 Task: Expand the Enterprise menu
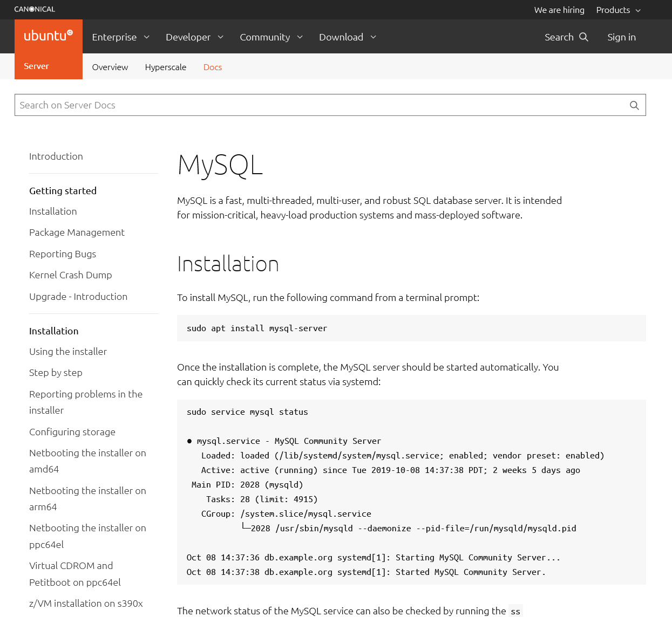click(121, 37)
